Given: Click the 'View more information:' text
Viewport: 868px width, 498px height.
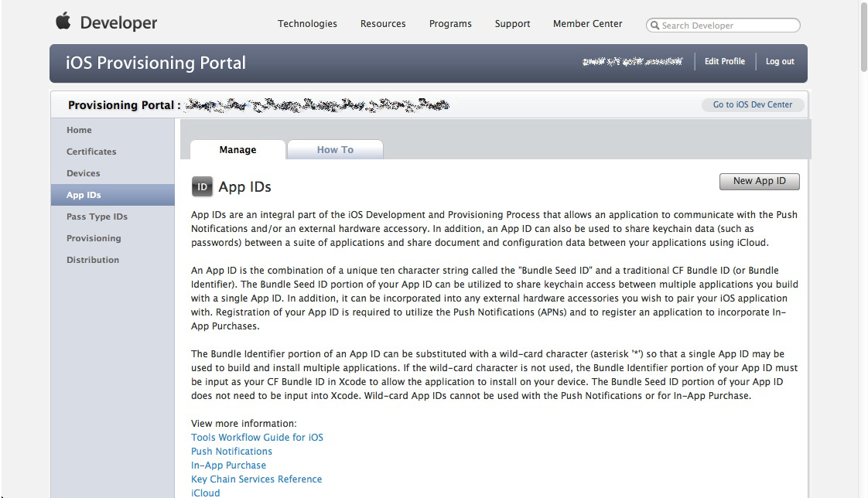Looking at the screenshot, I should 244,423.
